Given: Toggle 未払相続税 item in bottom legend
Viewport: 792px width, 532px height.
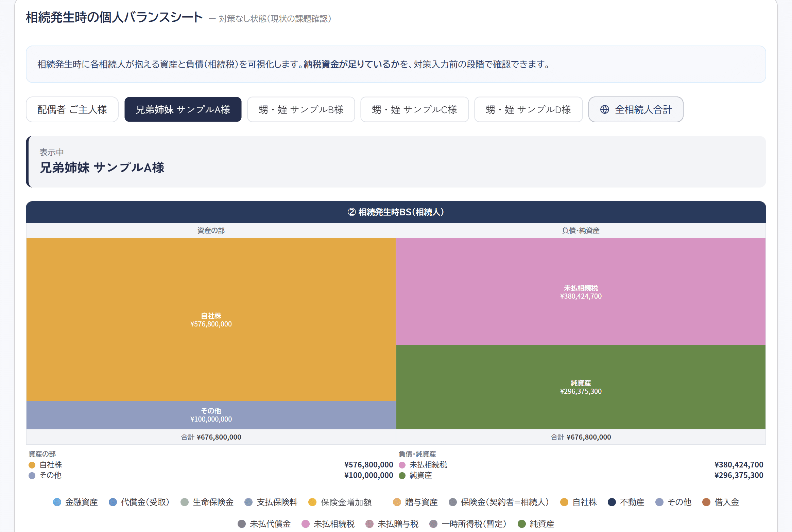Looking at the screenshot, I should 328,524.
